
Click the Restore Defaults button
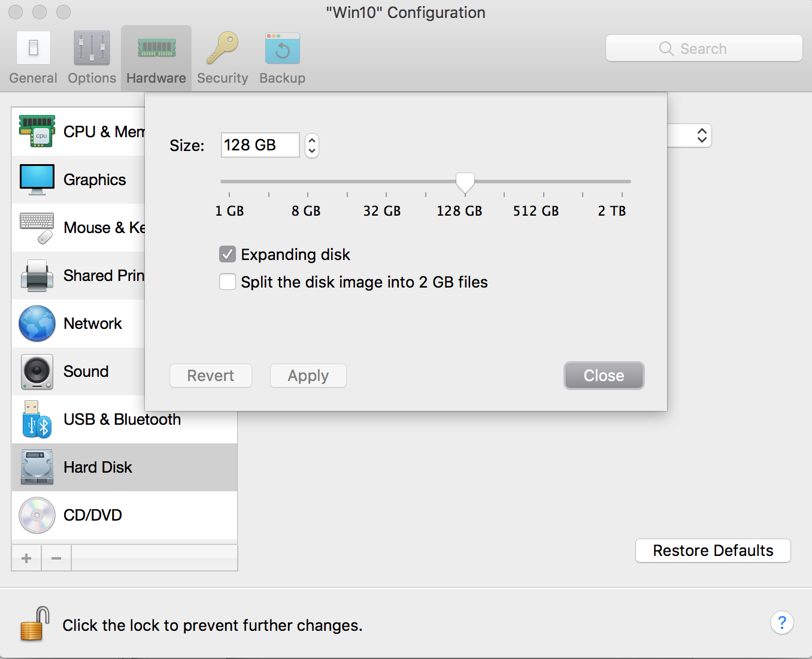coord(713,551)
